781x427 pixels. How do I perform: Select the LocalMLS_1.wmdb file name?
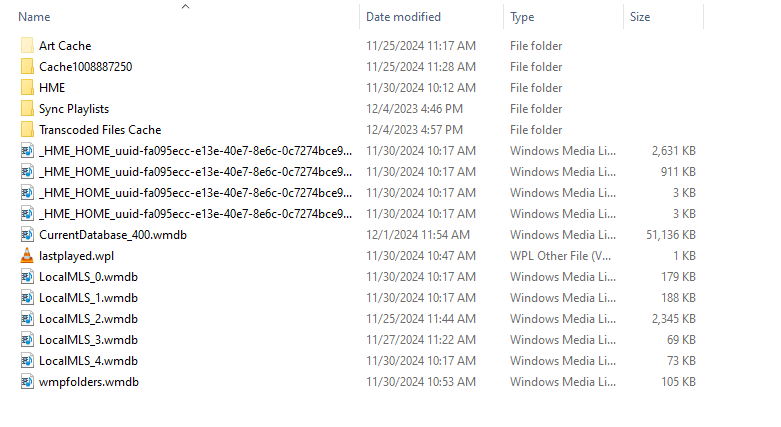click(x=89, y=298)
